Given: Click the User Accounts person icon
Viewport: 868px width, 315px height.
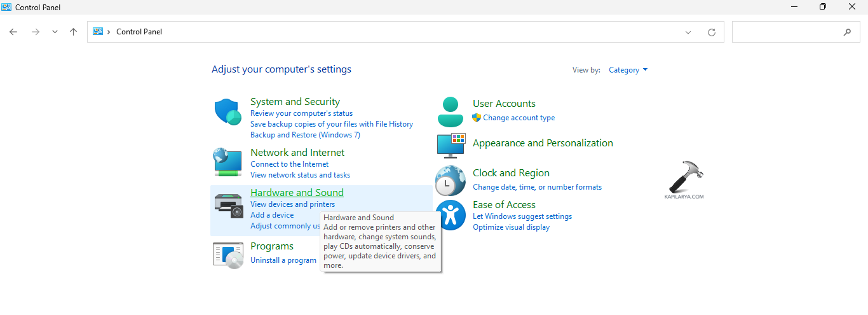Looking at the screenshot, I should click(x=451, y=112).
